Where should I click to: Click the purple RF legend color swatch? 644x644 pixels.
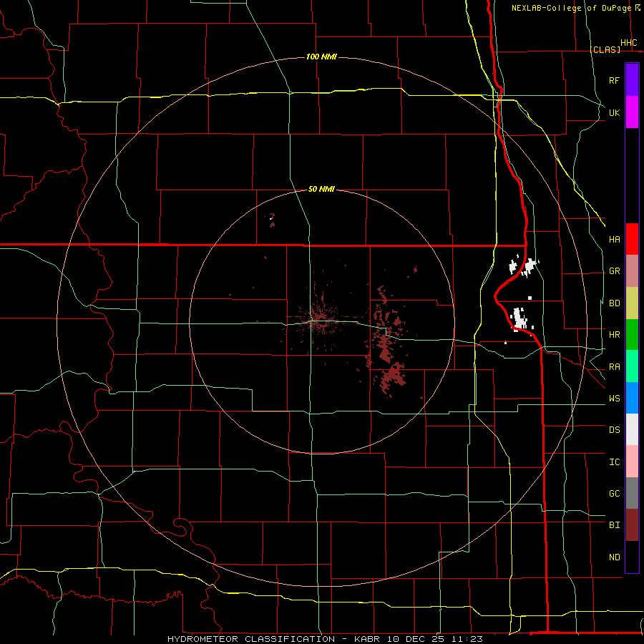click(632, 80)
